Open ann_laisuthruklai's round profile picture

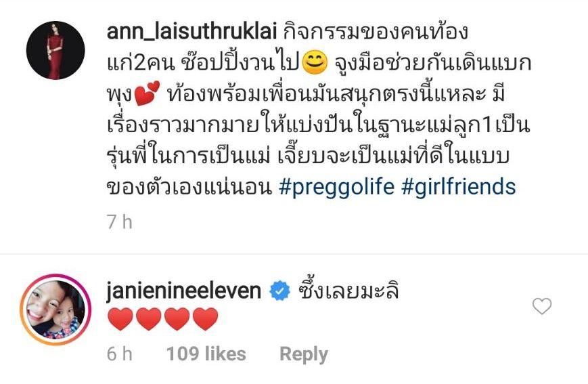coord(55,50)
